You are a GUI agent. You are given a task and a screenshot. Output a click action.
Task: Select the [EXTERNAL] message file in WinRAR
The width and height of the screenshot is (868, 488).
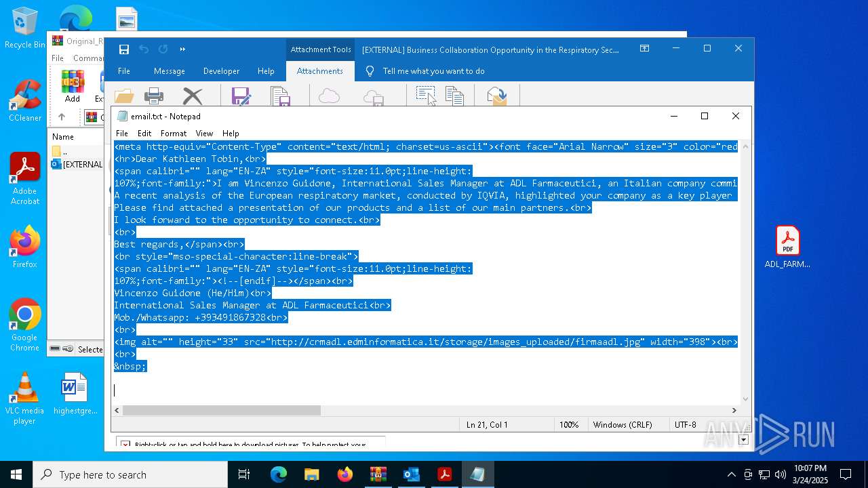pos(77,164)
